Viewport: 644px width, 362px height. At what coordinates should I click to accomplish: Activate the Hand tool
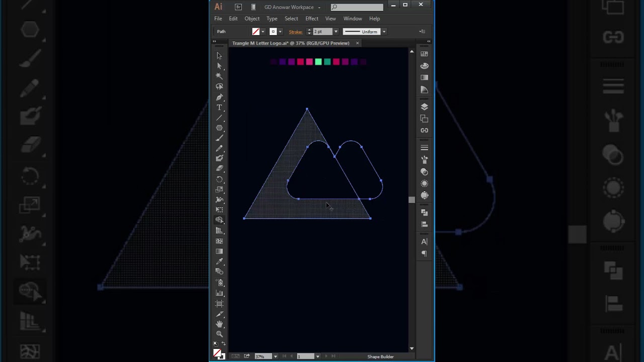219,324
